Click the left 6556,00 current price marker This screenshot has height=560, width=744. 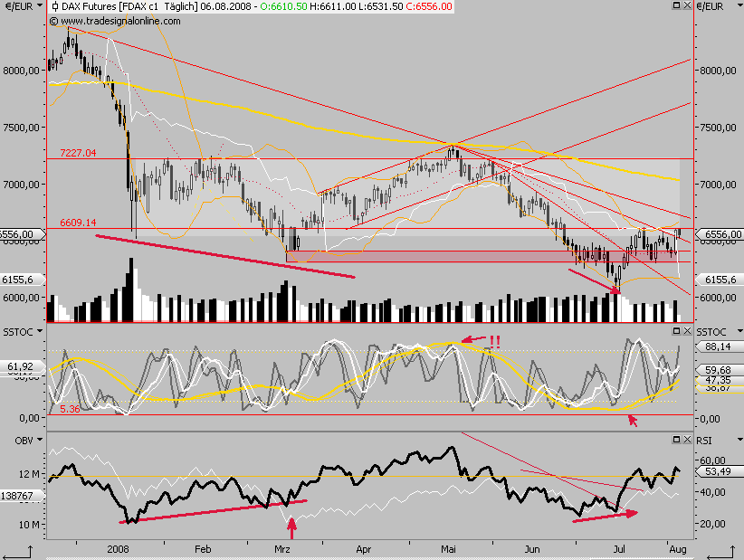click(21, 234)
